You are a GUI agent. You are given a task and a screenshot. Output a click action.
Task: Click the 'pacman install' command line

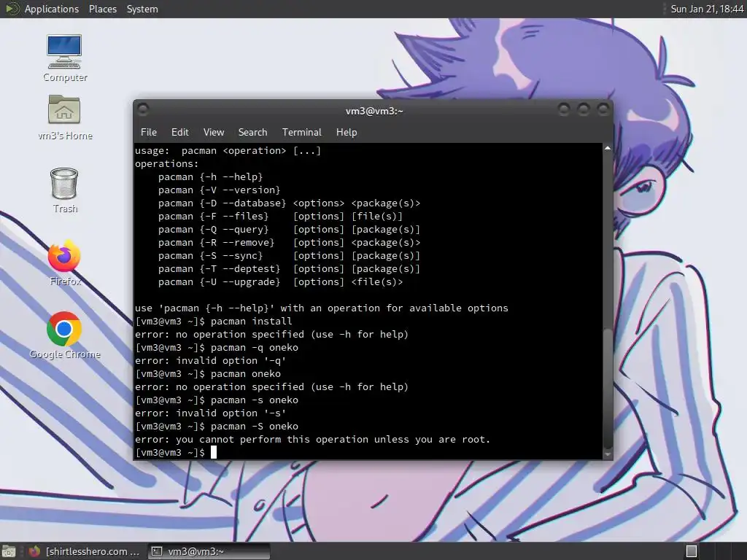[214, 321]
